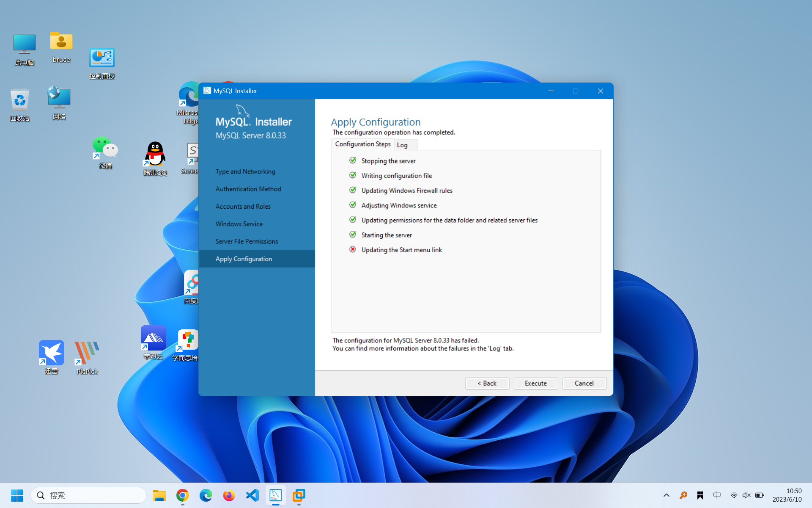Click 'Starting the server' step text
Screen dimensions: 812x508
pos(387,235)
